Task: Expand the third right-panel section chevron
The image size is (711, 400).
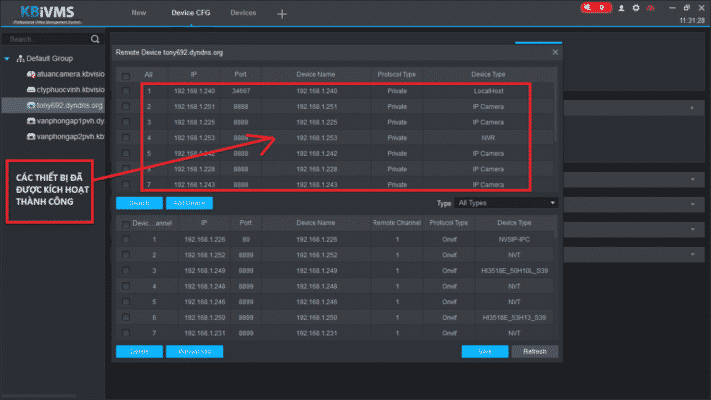Action: 692,205
